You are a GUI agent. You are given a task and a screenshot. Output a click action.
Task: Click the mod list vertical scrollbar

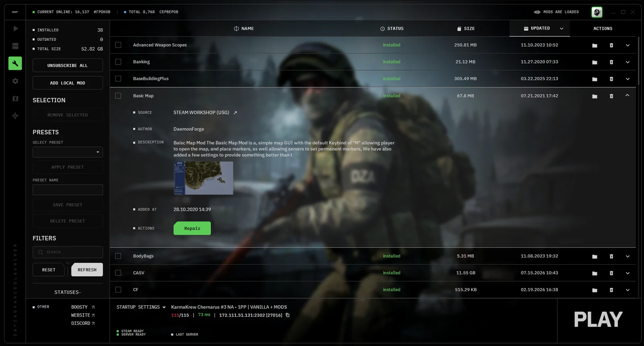point(638,61)
